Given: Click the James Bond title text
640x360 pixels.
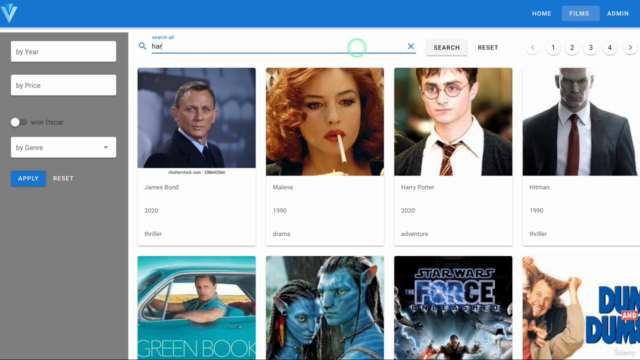Looking at the screenshot, I should tap(161, 187).
